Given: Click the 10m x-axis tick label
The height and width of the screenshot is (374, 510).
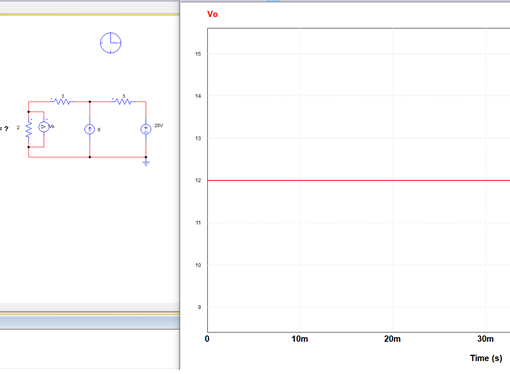Looking at the screenshot, I should [300, 339].
